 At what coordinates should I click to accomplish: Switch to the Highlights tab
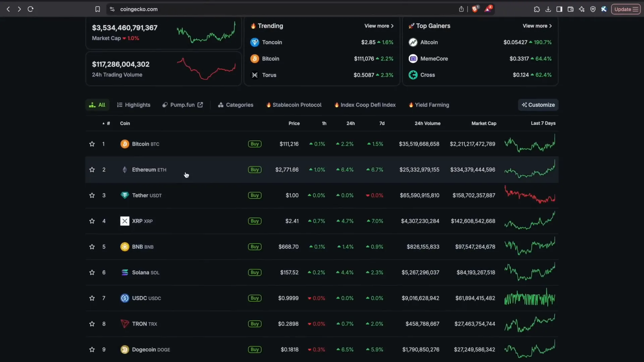pos(133,105)
